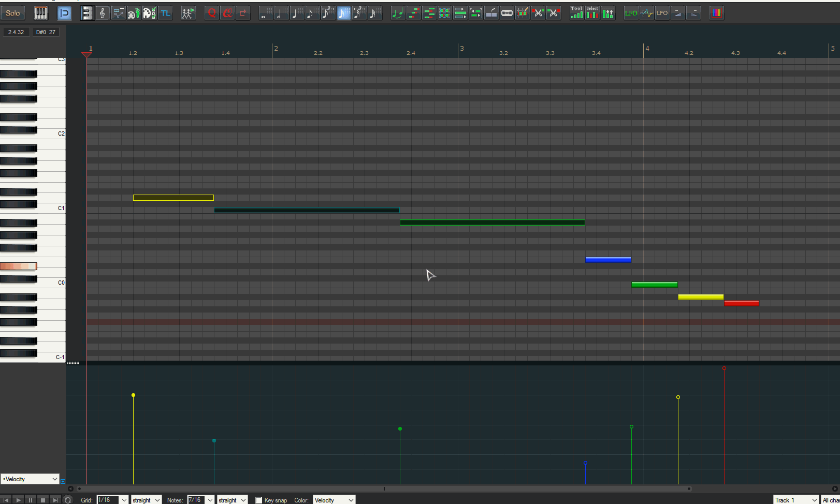Open the Color Velocity dropdown
Image resolution: width=840 pixels, height=504 pixels.
pos(334,500)
